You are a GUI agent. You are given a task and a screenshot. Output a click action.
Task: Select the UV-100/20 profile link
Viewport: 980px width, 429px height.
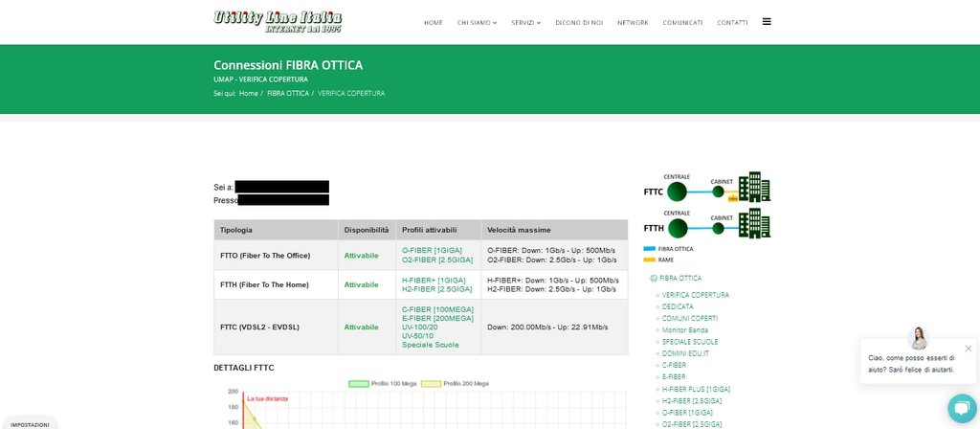pyautogui.click(x=419, y=327)
